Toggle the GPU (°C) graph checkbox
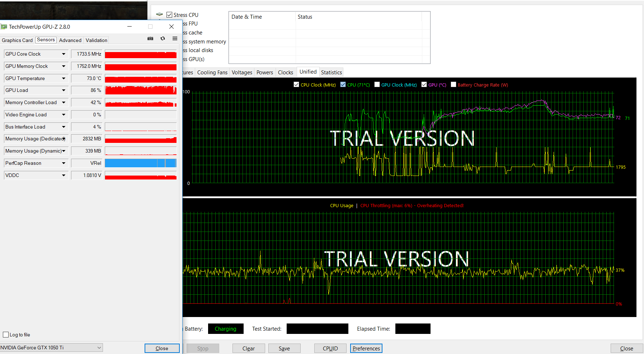 tap(424, 84)
